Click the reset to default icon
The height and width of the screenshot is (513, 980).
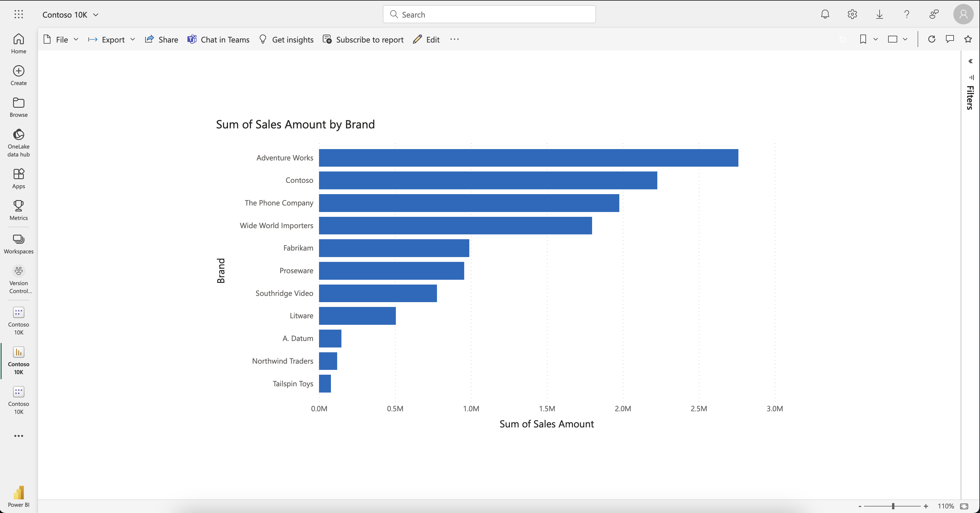click(x=843, y=39)
